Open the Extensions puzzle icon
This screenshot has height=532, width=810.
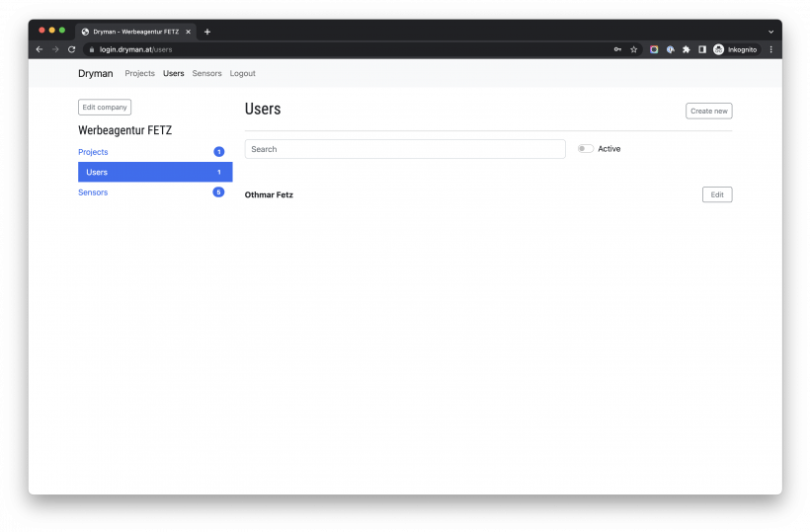coord(686,49)
